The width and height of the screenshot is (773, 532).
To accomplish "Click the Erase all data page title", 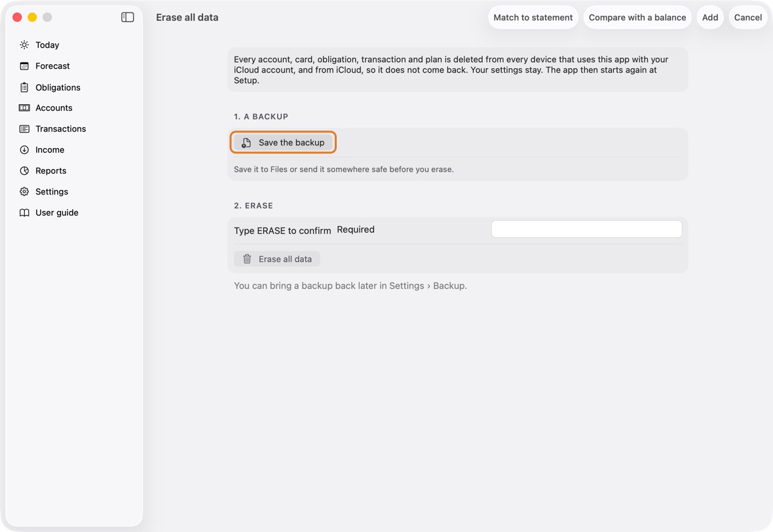I will point(187,17).
